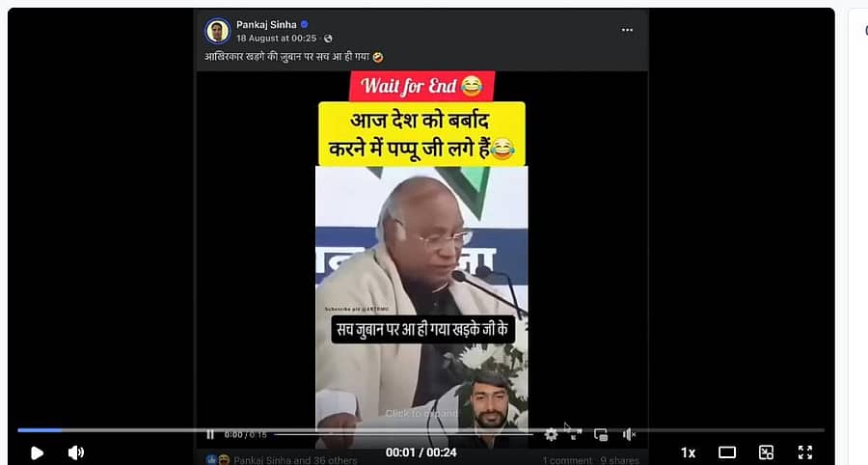Open Pankaj Sinha's profile name link
The image size is (868, 465).
[266, 24]
